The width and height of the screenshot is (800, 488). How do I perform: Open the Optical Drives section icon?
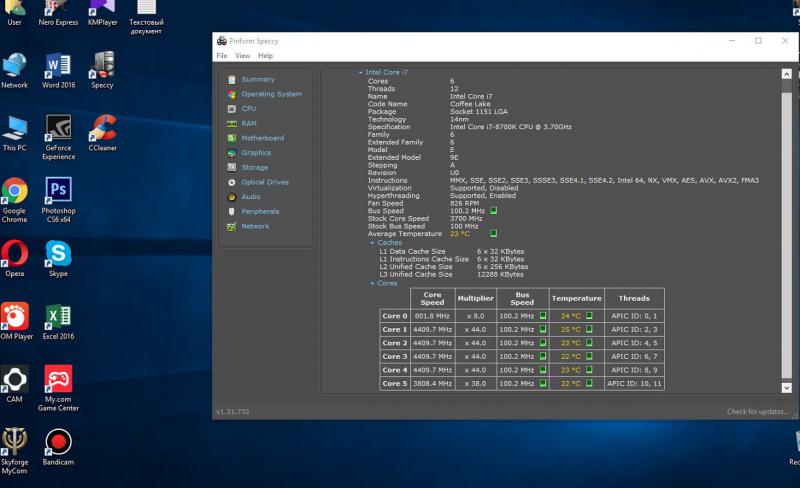coord(232,182)
